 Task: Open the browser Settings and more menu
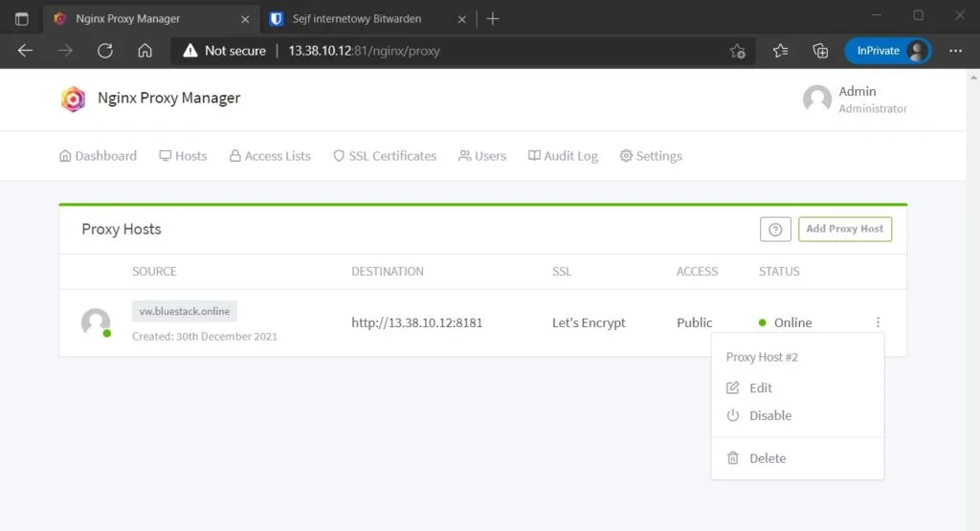pyautogui.click(x=956, y=51)
